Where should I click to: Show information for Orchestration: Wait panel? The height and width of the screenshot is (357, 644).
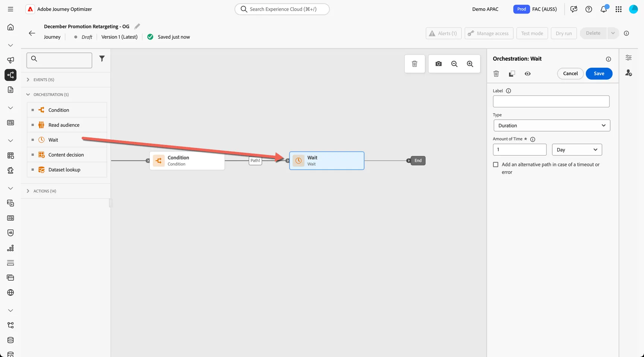(x=608, y=59)
